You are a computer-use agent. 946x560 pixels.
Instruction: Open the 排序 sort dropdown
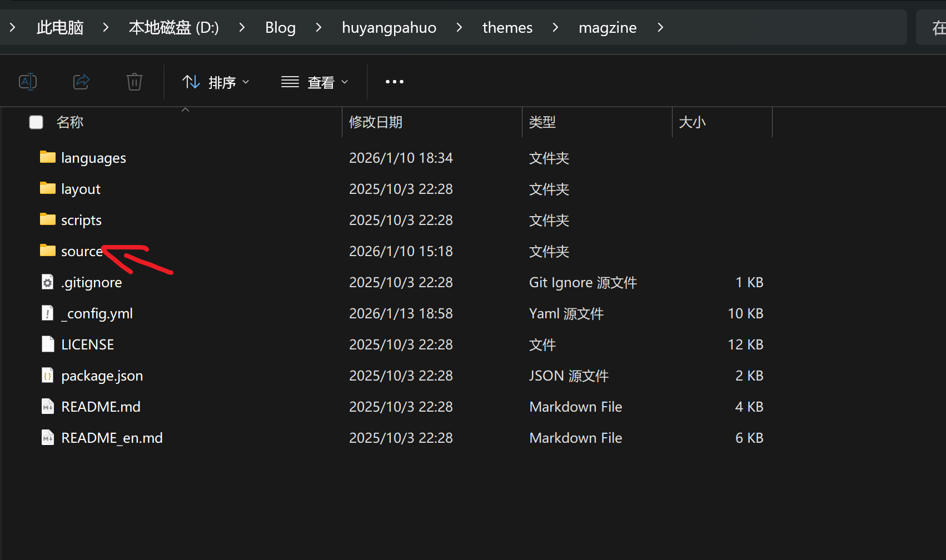tap(216, 82)
